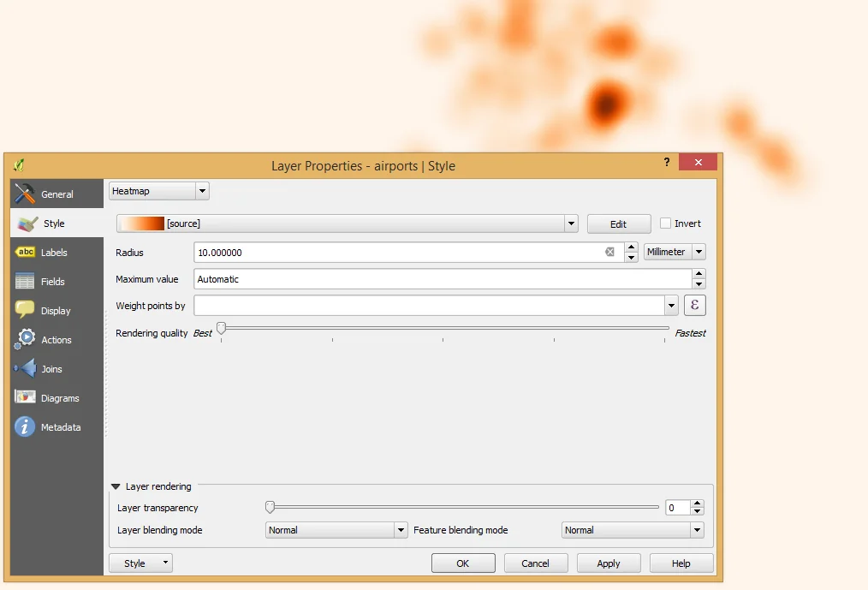Click the Display speech bubble icon
Viewport: 868px width, 590px height.
[x=26, y=311]
